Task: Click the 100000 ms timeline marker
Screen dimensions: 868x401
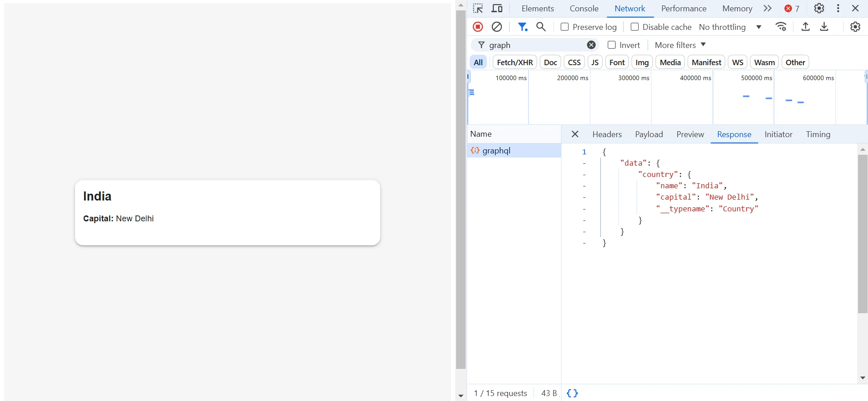Action: (x=511, y=78)
